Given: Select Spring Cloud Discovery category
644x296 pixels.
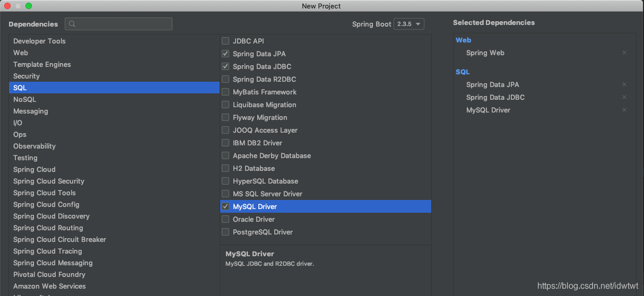Looking at the screenshot, I should coord(114,216).
